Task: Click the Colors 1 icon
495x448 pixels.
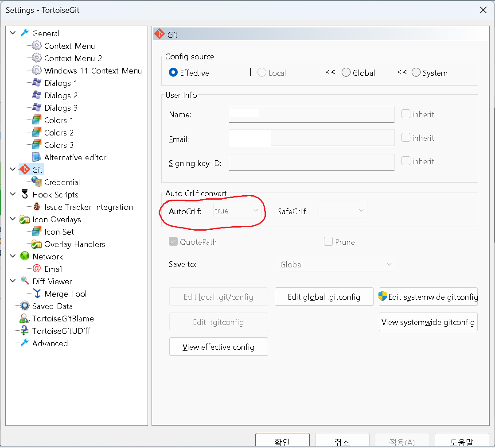Action: pos(37,120)
